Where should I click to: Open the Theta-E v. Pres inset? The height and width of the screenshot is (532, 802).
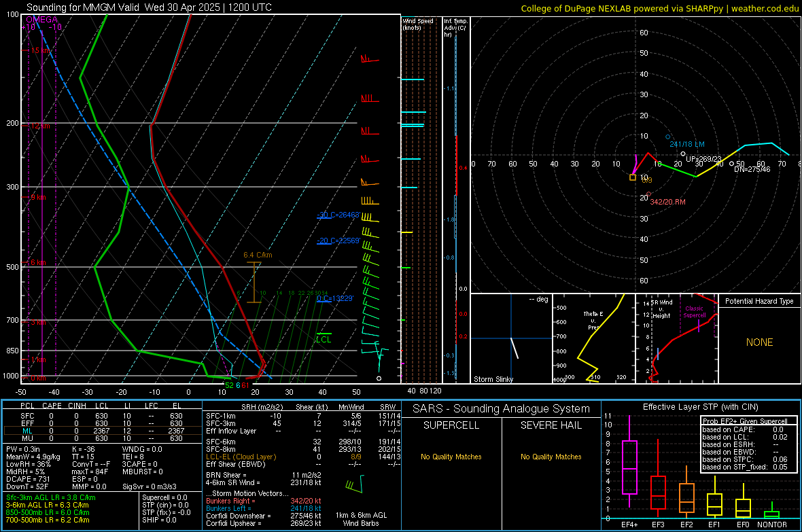[594, 338]
